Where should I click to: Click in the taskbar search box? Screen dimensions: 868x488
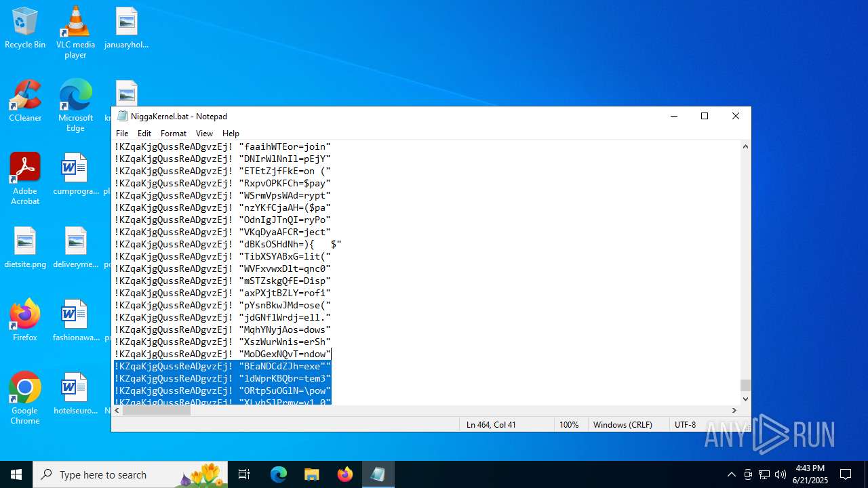coord(130,474)
